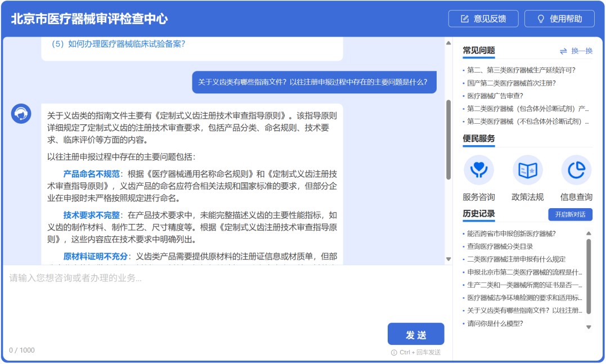Open history item 能否跨省市申报创新医疗器械
This screenshot has height=364, width=606.
pos(511,233)
